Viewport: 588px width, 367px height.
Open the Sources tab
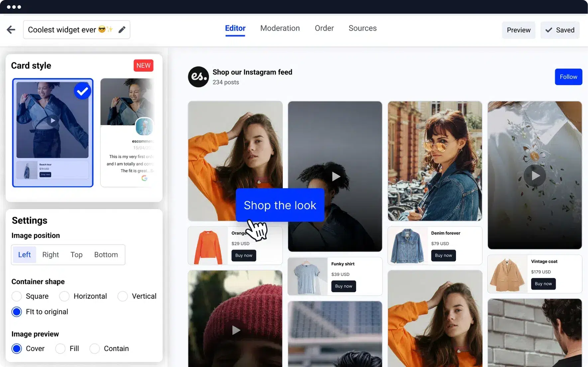pos(362,29)
